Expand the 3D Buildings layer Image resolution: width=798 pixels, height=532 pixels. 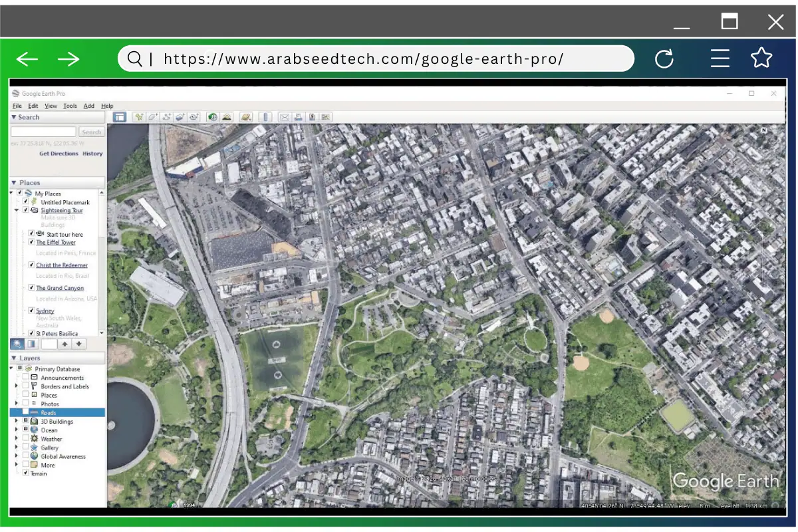pos(16,421)
